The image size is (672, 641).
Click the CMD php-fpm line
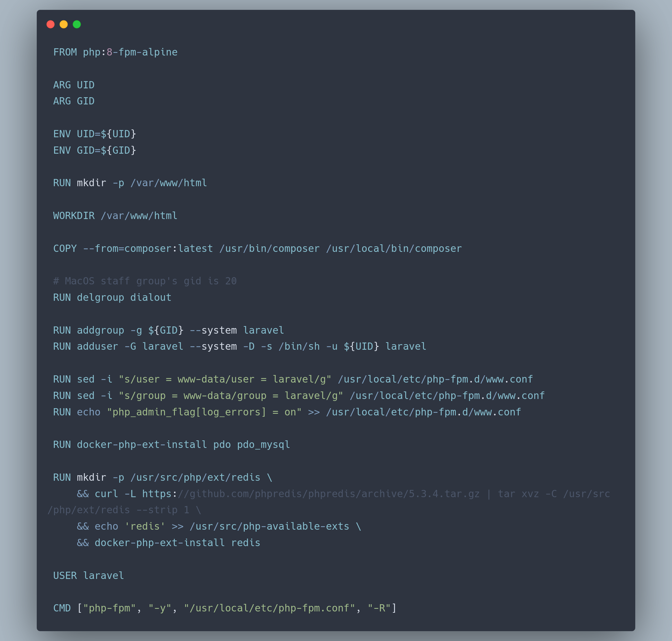225,608
